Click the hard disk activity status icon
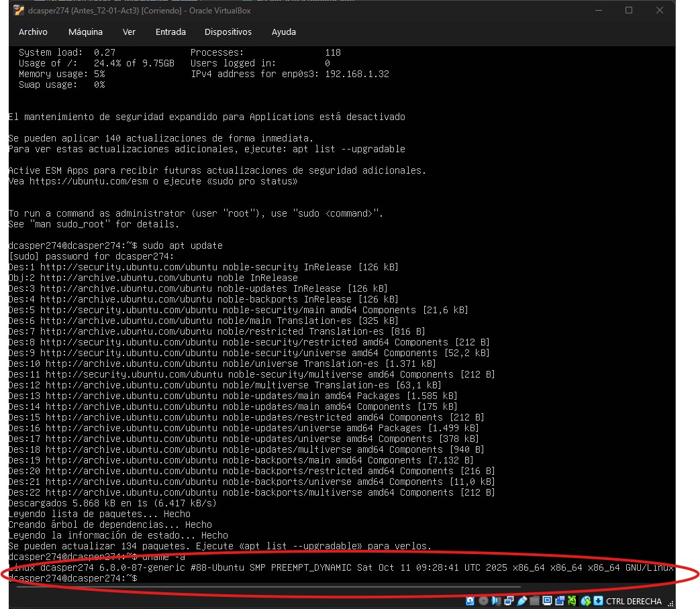Image resolution: width=700 pixels, height=609 pixels. [x=470, y=601]
